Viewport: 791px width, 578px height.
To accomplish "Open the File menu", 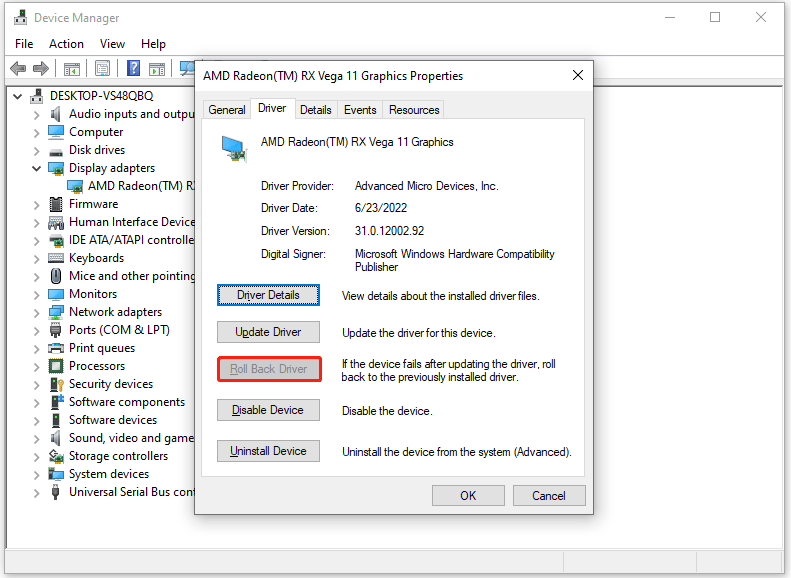I will coord(24,44).
